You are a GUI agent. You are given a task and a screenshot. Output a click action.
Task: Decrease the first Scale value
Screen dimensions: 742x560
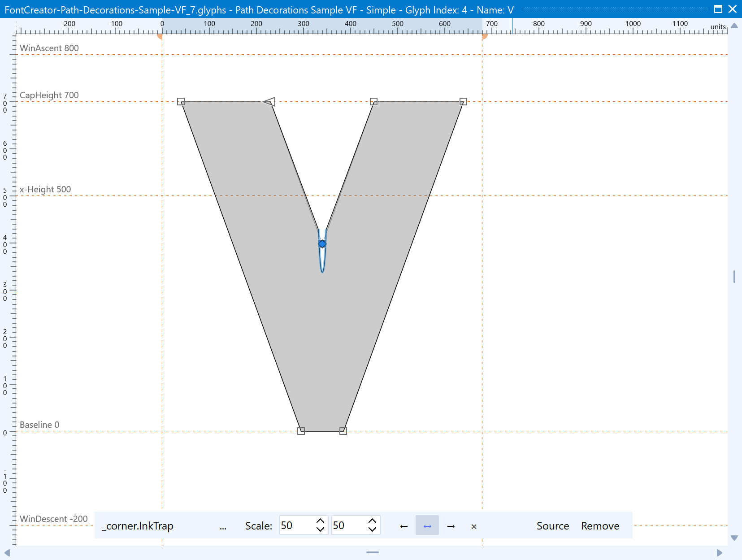pos(320,530)
